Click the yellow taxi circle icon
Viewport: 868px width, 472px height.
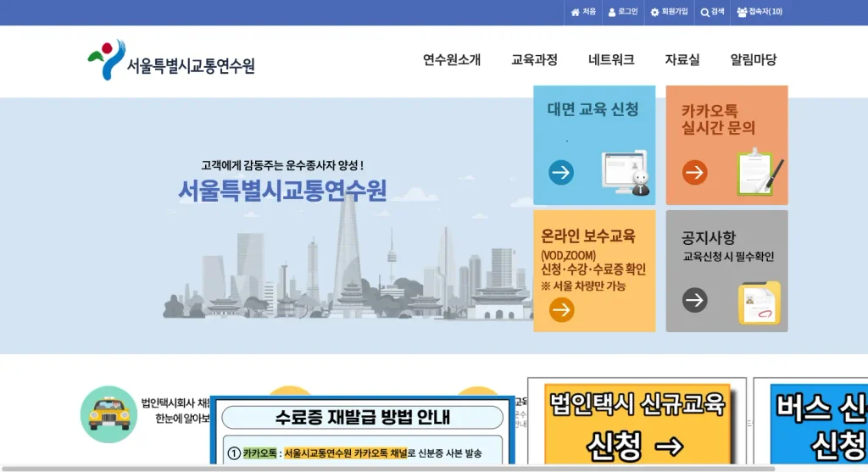108,414
